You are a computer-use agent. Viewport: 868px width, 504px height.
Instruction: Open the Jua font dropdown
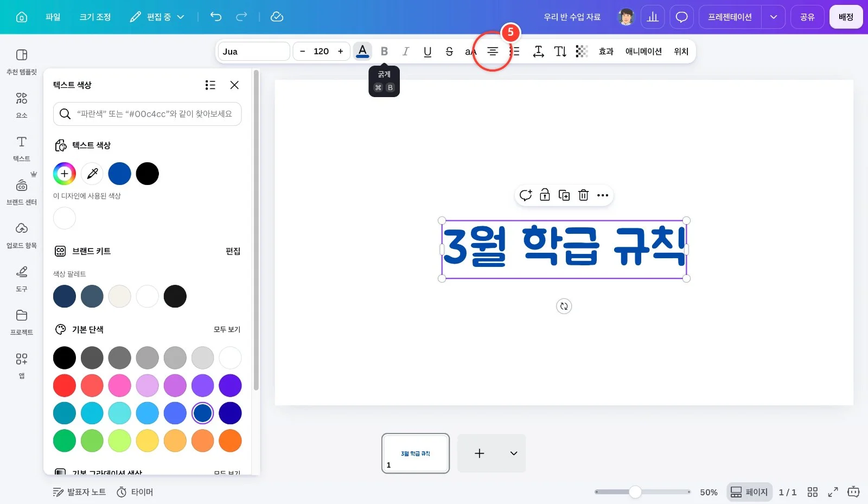coord(254,52)
